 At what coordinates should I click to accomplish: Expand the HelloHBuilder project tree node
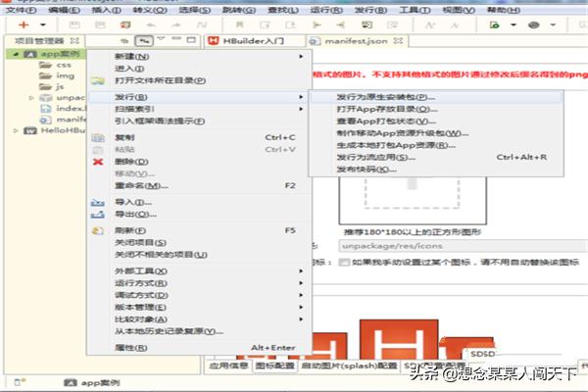pos(16,129)
